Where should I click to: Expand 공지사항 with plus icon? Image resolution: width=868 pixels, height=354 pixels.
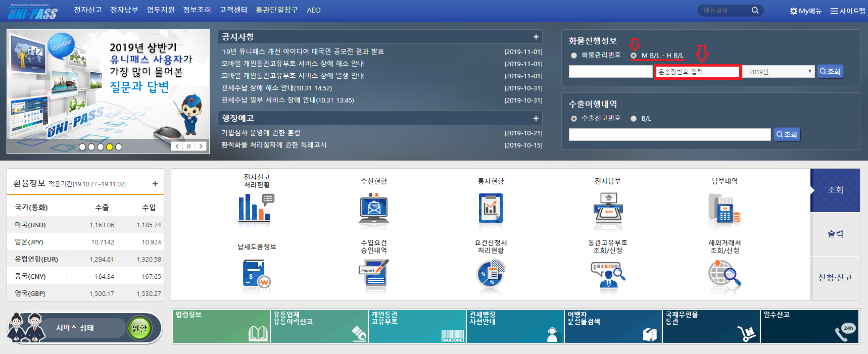click(536, 37)
